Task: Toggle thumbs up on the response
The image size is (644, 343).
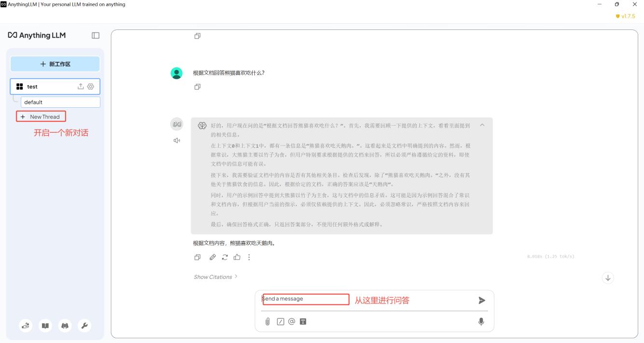Action: pos(237,257)
